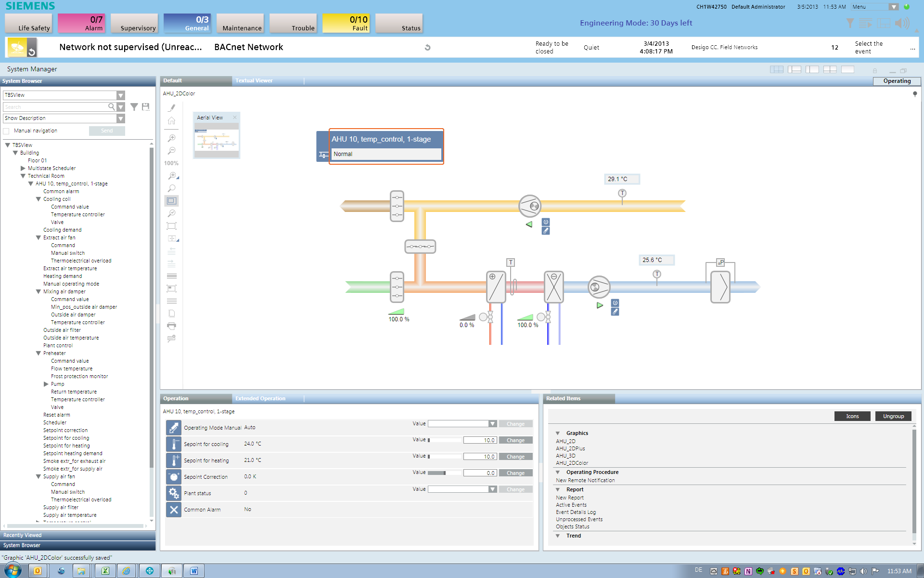Click the Plant status gears icon
This screenshot has width=924, height=578.
click(174, 493)
